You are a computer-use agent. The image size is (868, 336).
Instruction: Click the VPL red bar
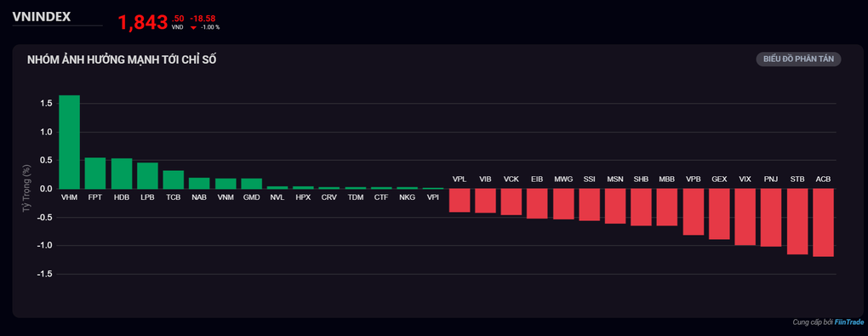pos(460,201)
